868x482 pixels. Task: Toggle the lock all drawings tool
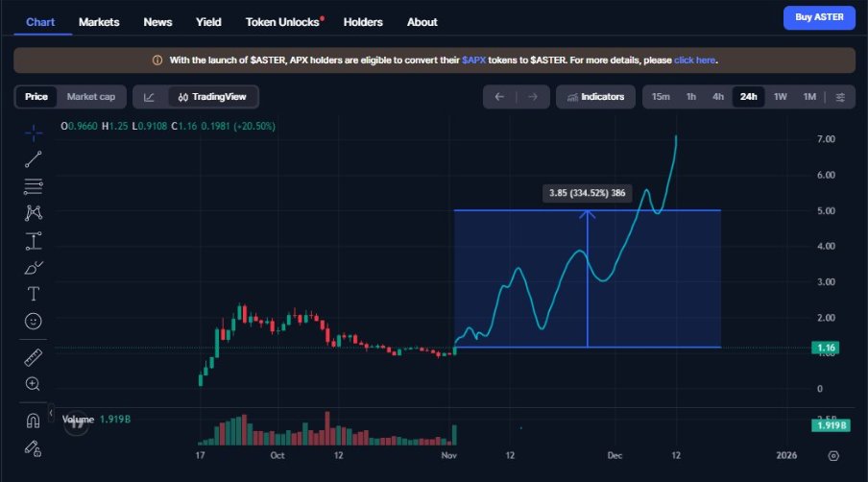pyautogui.click(x=34, y=448)
